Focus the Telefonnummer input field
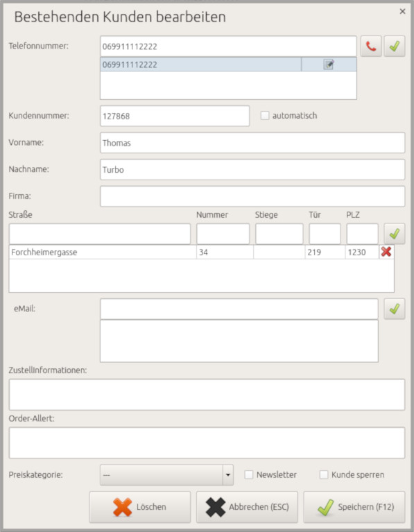This screenshot has height=532, width=414. tap(228, 46)
